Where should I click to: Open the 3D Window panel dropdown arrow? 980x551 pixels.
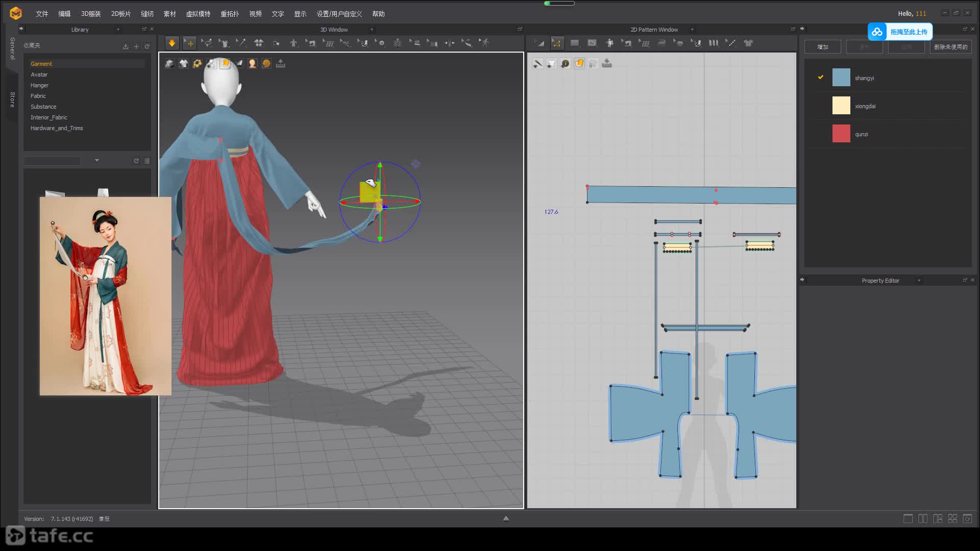[x=372, y=30]
